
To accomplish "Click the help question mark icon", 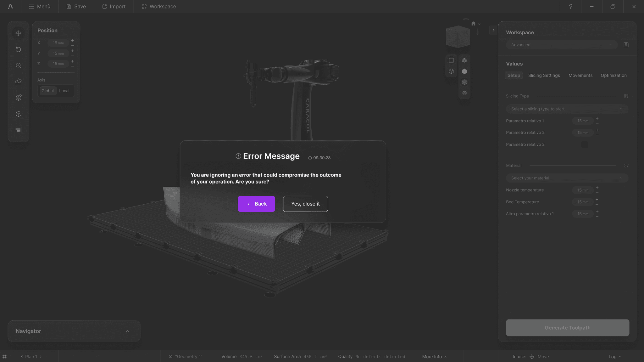I will pos(570,7).
